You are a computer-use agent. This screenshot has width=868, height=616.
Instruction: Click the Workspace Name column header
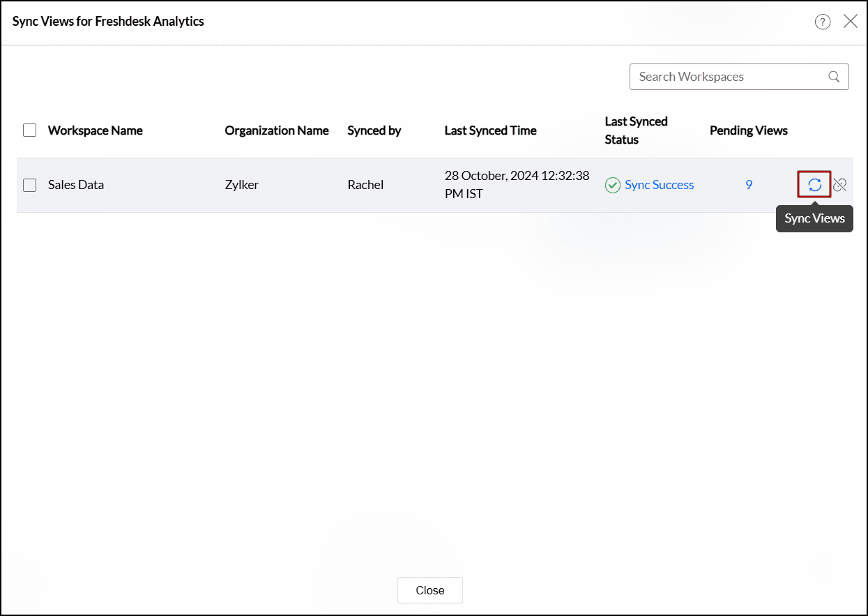click(95, 130)
